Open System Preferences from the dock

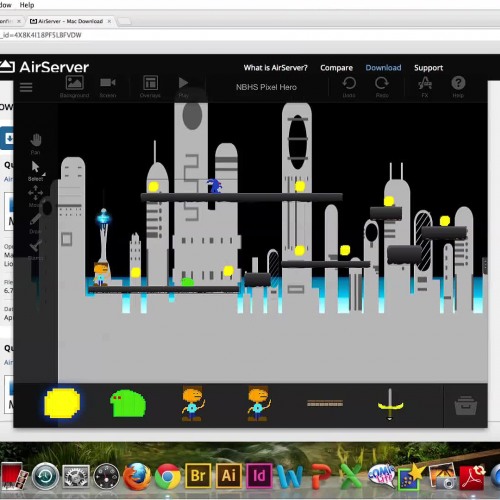(76, 477)
